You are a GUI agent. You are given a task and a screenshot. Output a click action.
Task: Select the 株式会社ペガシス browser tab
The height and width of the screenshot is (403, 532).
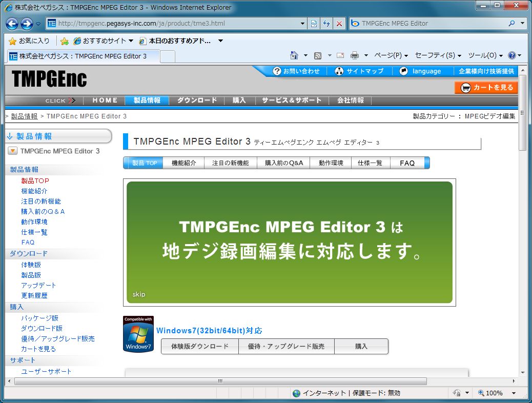click(x=83, y=56)
